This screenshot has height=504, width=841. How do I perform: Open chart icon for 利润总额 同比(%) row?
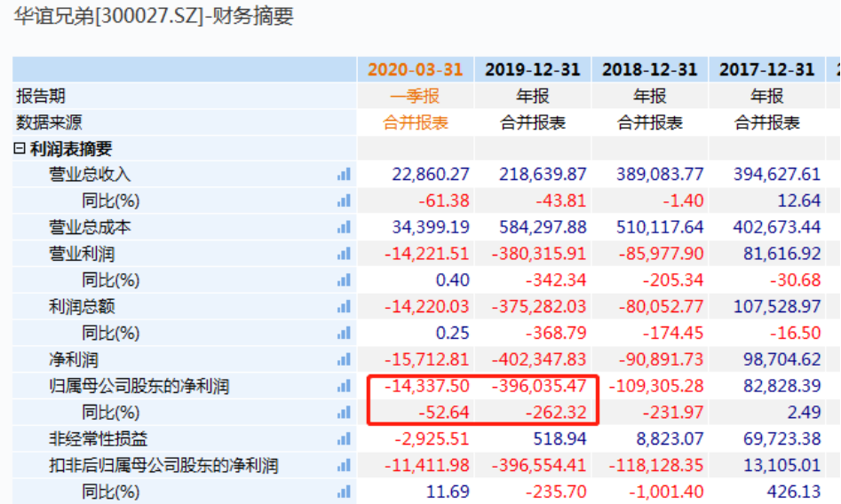click(344, 333)
